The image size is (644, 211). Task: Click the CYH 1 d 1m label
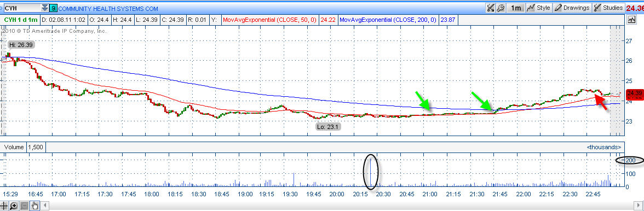(x=21, y=19)
